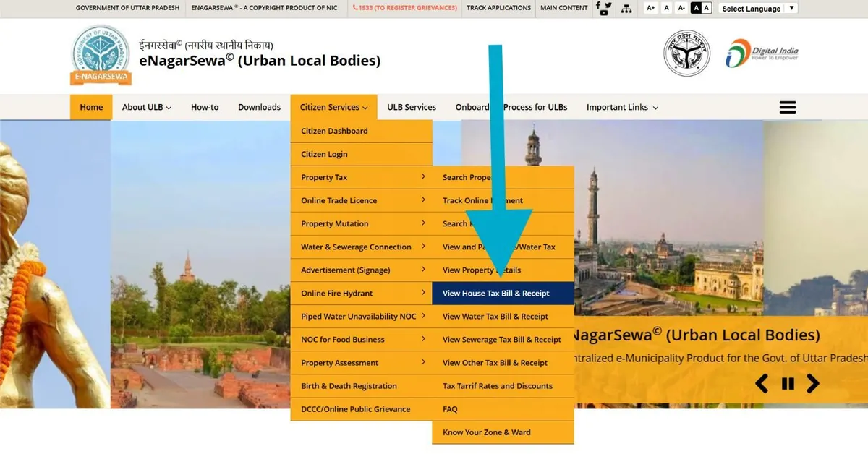The width and height of the screenshot is (868, 454).
Task: Expand the About ULB menu
Action: coord(146,107)
